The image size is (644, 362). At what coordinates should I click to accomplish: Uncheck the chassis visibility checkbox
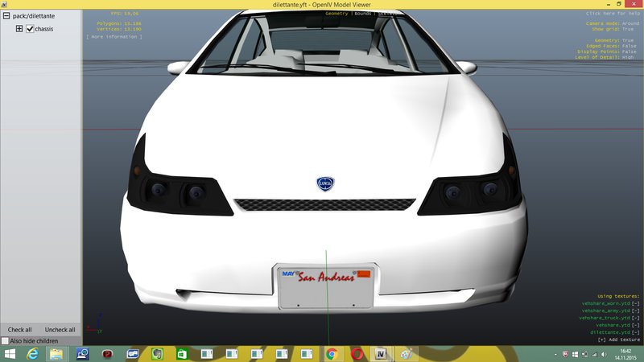pos(30,29)
